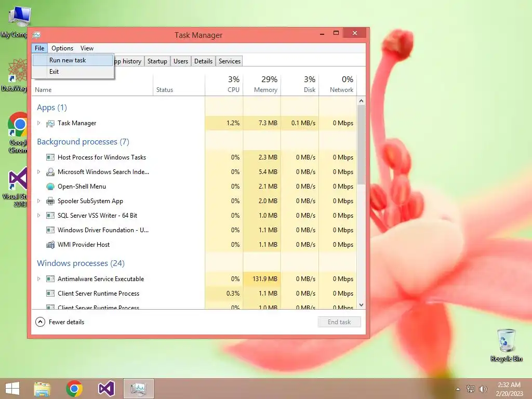Viewport: 532px width, 399px height.
Task: Click the Windows processes (24) heading
Action: (x=81, y=263)
